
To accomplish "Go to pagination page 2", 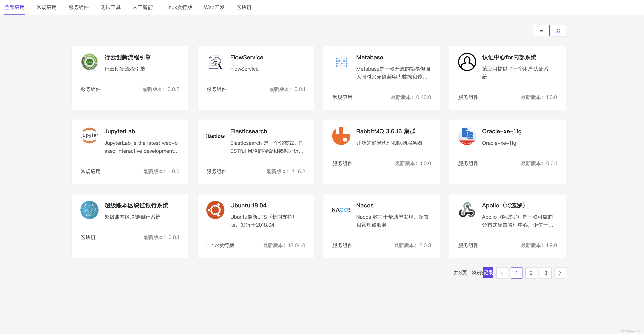I will tap(531, 273).
